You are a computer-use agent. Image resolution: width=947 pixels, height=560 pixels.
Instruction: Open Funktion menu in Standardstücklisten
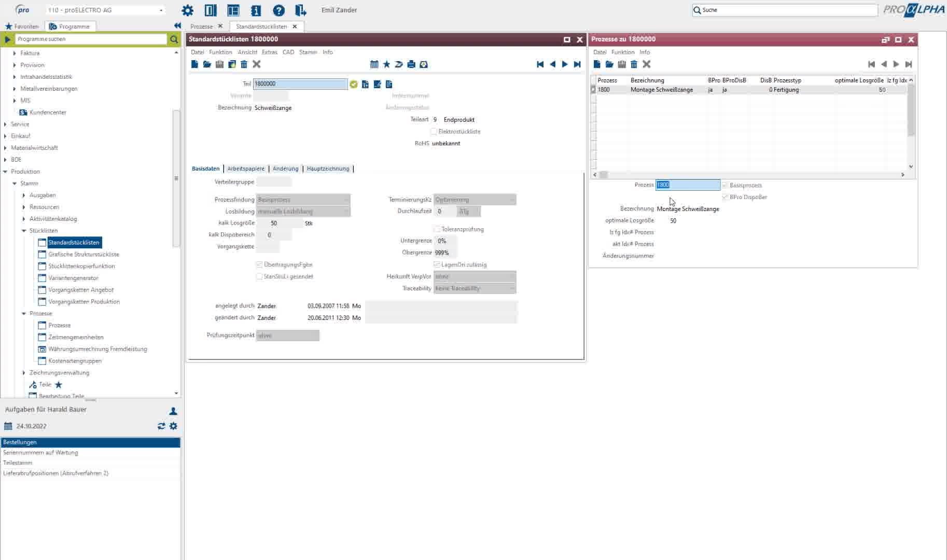[x=220, y=52]
